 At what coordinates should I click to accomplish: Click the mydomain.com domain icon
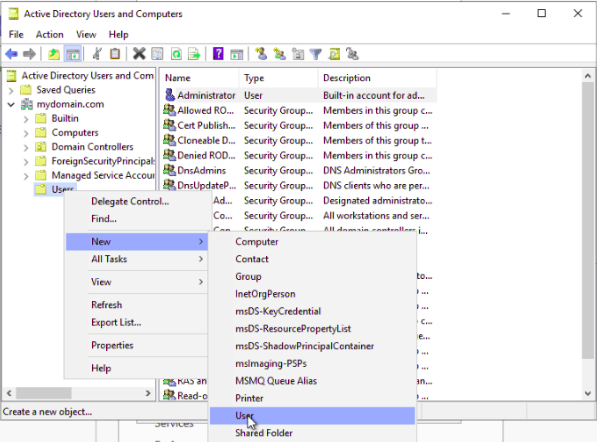pos(27,104)
